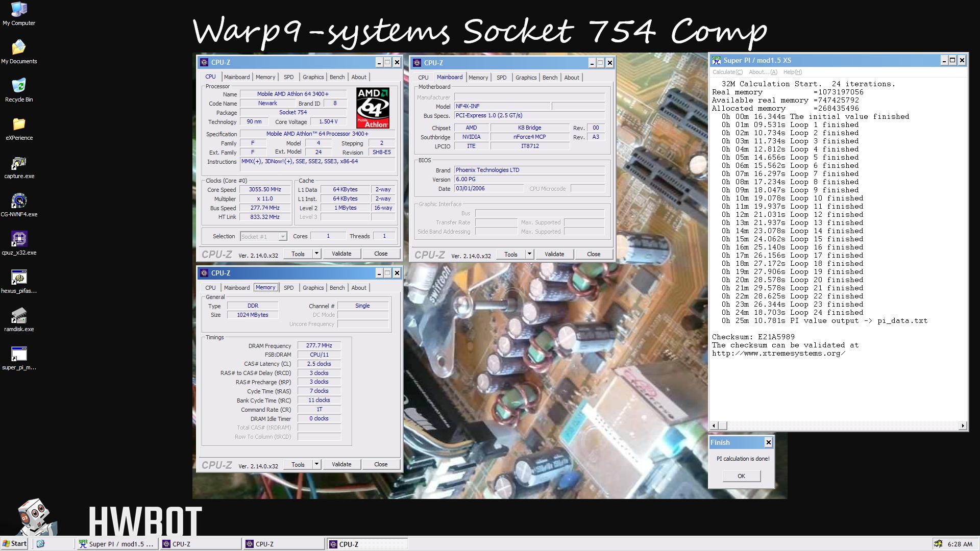Open Calculate menu in Super PI
The height and width of the screenshot is (551, 980).
click(727, 72)
